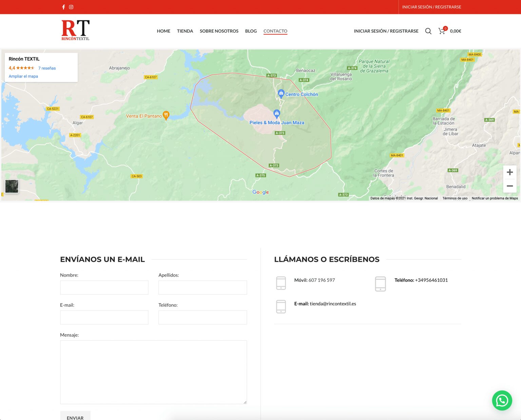This screenshot has height=420, width=521.
Task: Click the search magnifier icon
Action: [x=428, y=31]
